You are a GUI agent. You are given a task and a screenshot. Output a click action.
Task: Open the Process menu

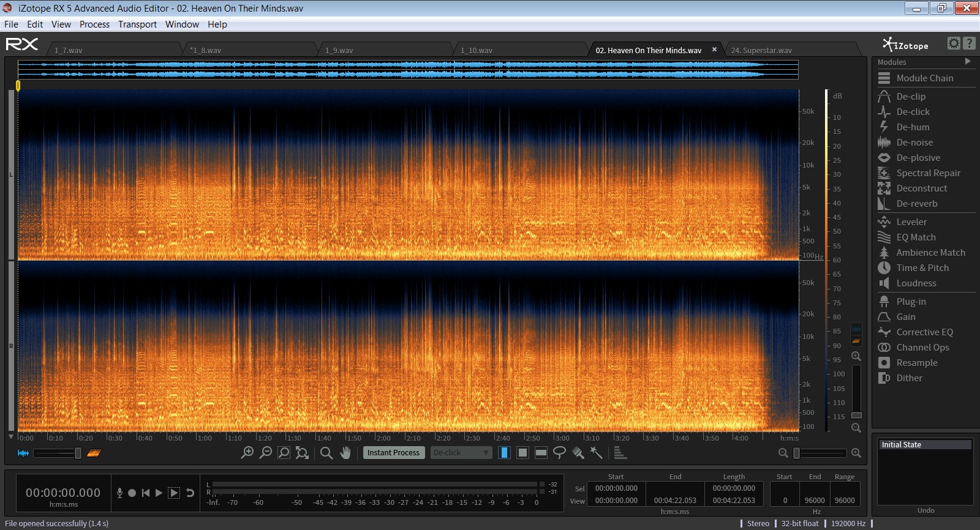pos(94,24)
